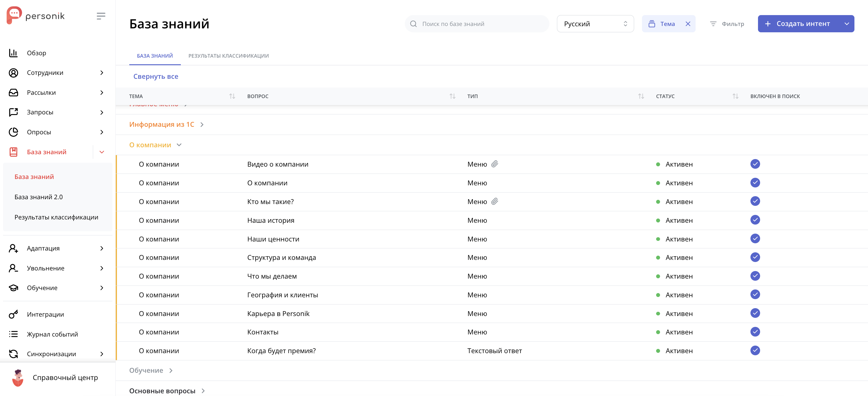Screen dimensions: 868x396
Task: Collapse sidebar via hamburger menu icon
Action: tap(101, 16)
